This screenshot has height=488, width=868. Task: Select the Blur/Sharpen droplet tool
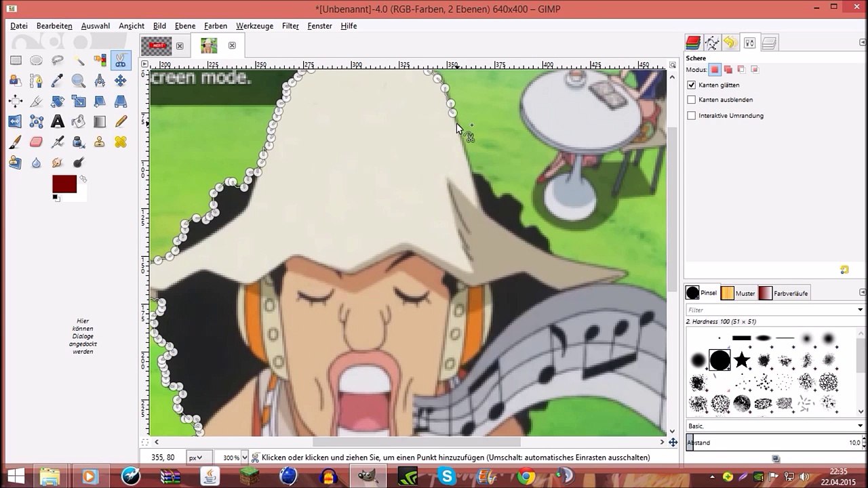(x=37, y=162)
